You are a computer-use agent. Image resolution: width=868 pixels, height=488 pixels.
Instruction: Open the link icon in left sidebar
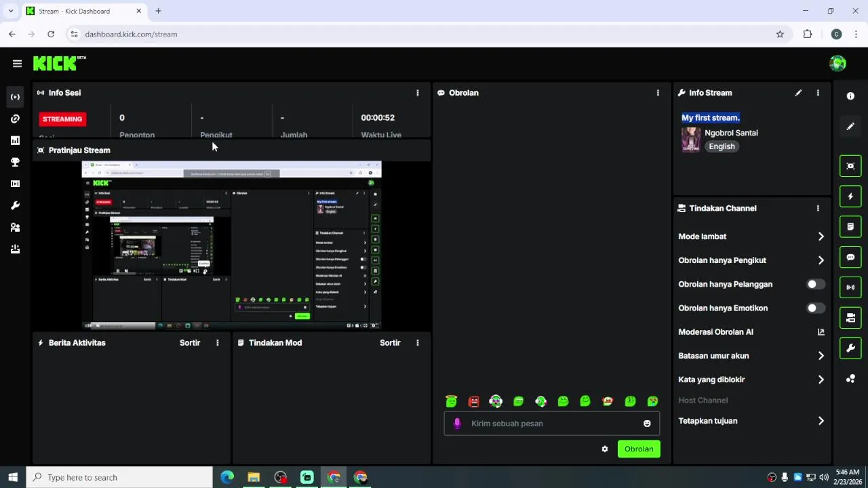15,119
